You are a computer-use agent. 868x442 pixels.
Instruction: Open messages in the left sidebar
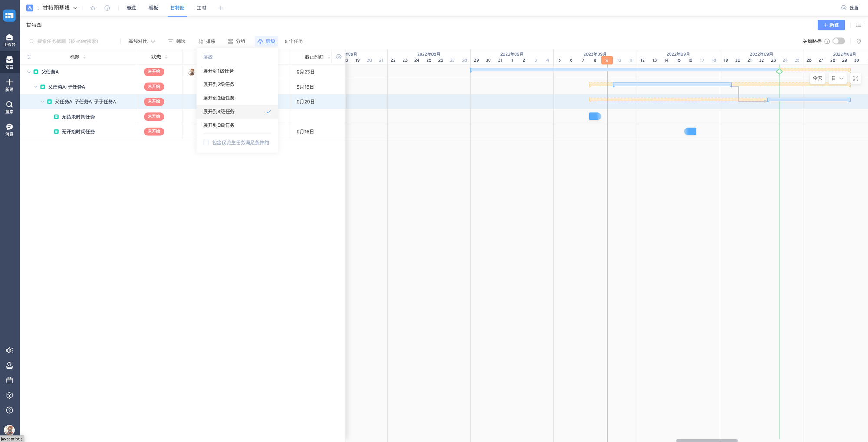tap(9, 129)
